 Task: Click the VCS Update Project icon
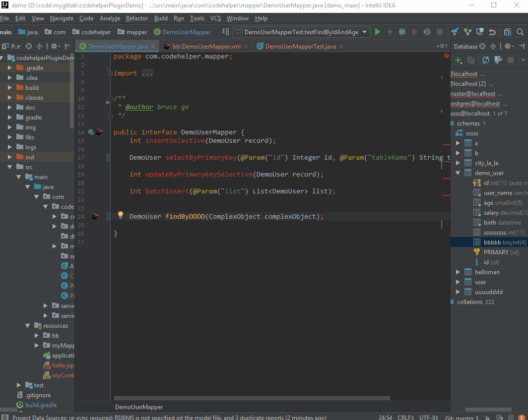[455, 32]
